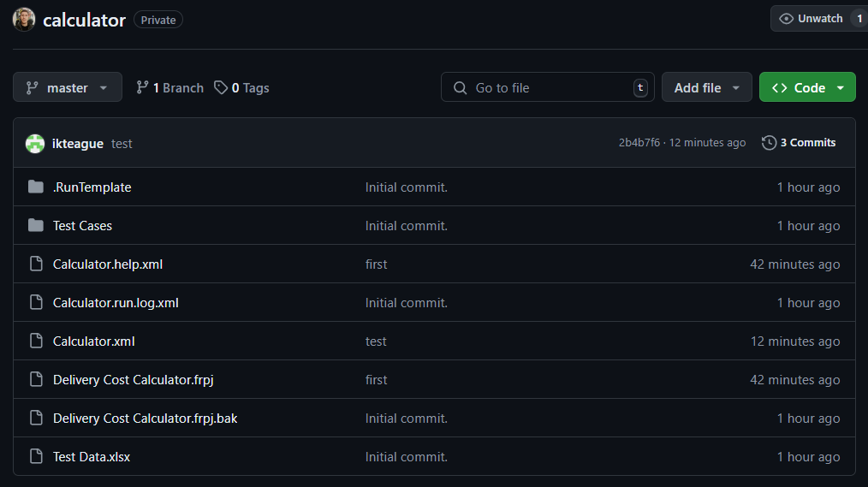Open Delivery Cost Calculator.frpj.bak file
The width and height of the screenshot is (868, 487).
[145, 418]
